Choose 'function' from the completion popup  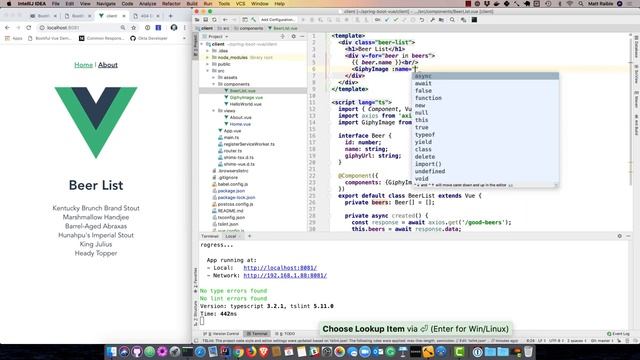(485, 98)
